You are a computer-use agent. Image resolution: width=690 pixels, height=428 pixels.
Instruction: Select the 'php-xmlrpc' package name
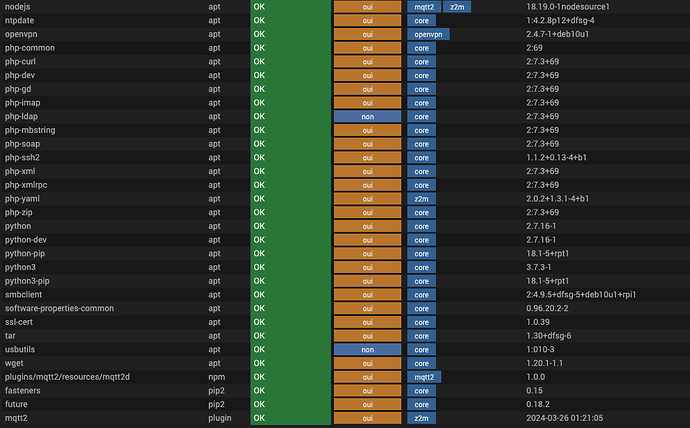click(26, 185)
